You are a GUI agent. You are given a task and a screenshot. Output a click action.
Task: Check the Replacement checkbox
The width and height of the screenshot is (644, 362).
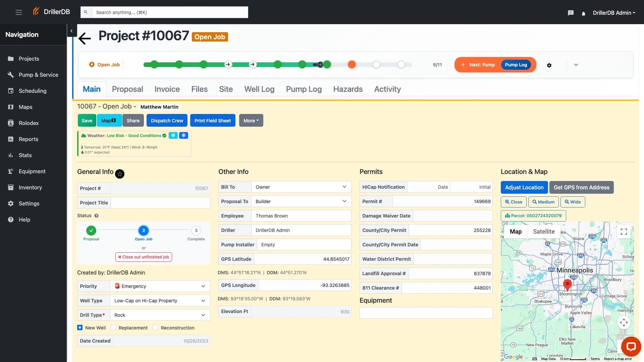(x=114, y=327)
